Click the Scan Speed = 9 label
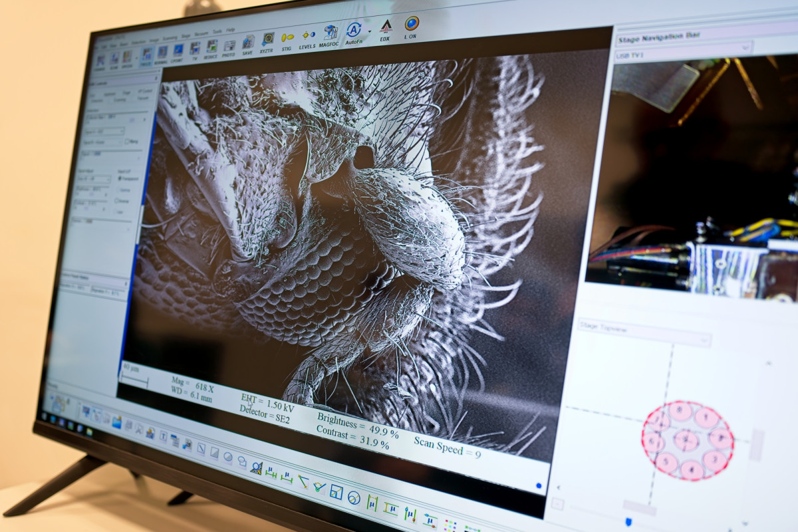 [x=447, y=447]
